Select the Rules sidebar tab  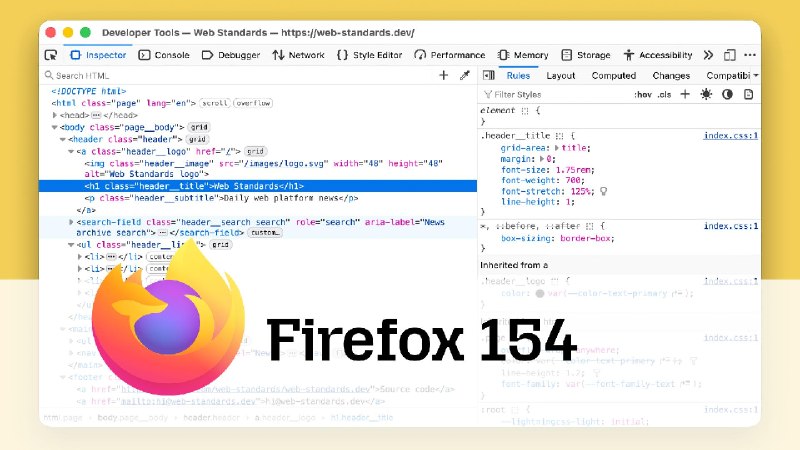point(518,76)
